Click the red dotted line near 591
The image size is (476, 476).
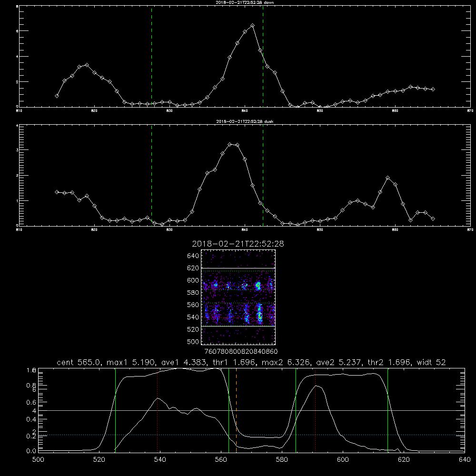(316, 410)
